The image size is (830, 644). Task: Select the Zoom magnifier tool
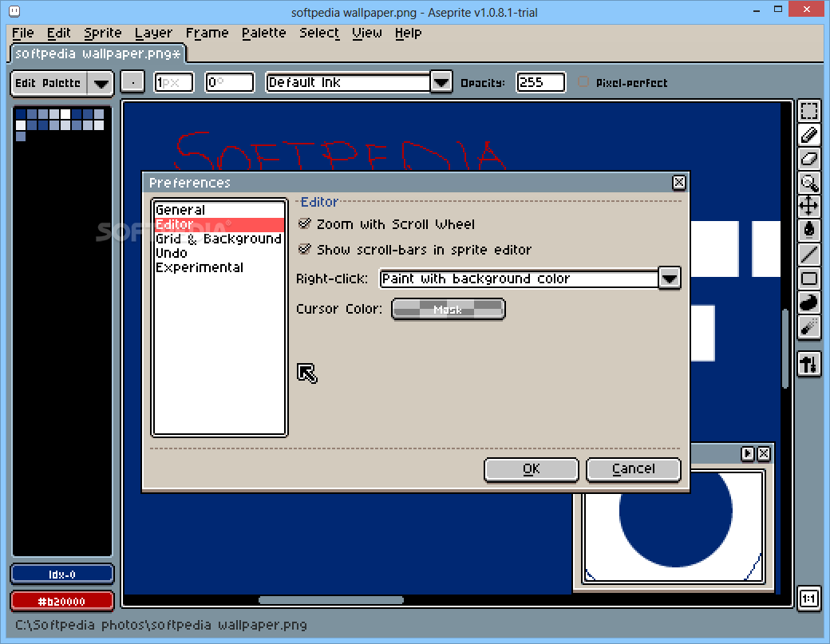click(808, 183)
